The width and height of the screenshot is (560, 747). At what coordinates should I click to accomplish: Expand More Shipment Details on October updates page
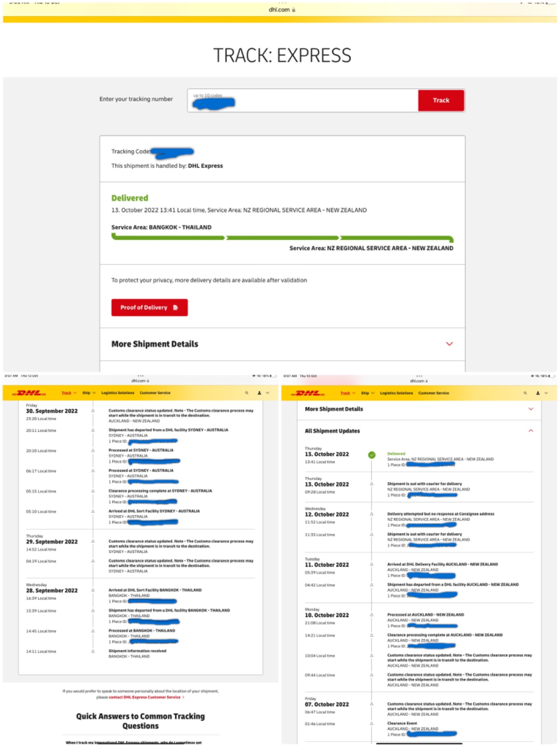click(419, 409)
